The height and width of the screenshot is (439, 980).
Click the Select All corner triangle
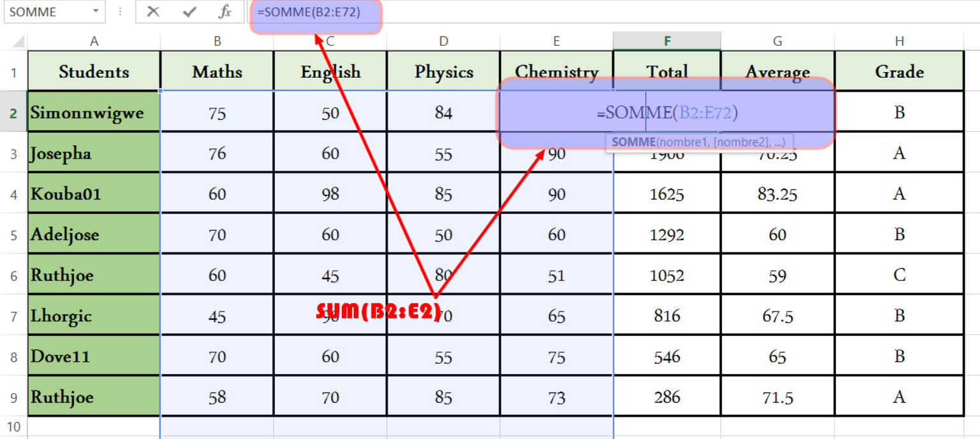[18, 41]
